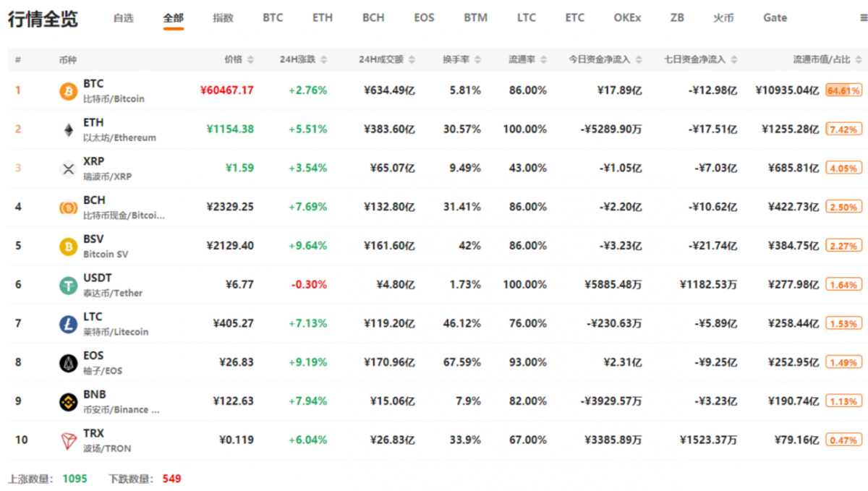Switch to the 自选 tab
Image resolution: width=868 pixels, height=491 pixels.
point(123,18)
